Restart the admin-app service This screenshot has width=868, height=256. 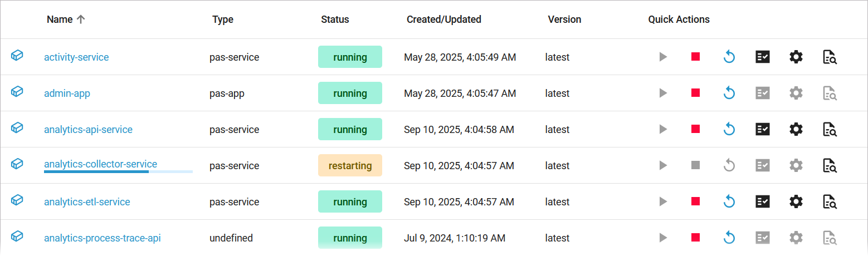729,93
